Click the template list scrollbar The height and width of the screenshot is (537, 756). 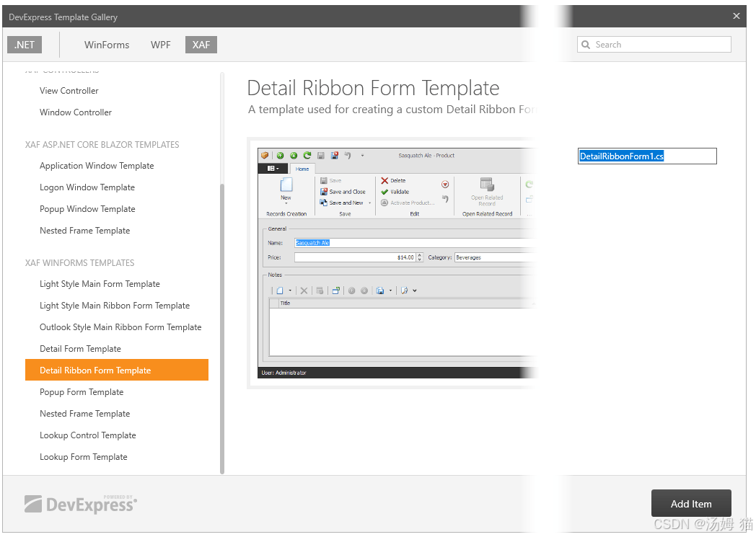click(x=222, y=329)
